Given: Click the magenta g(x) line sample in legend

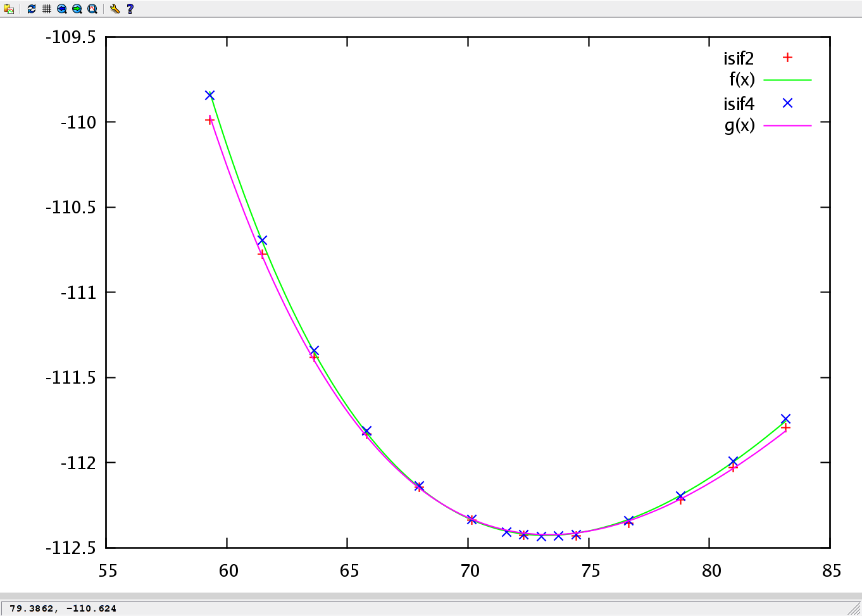Looking at the screenshot, I should 787,126.
